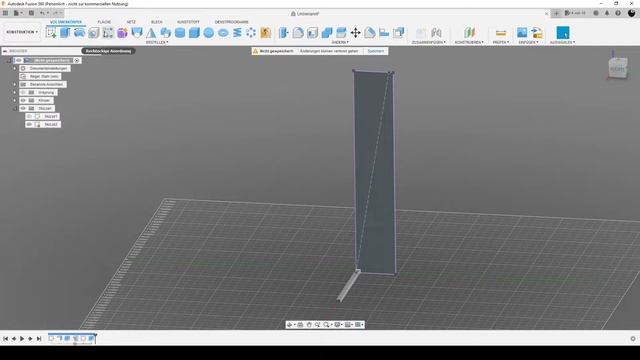640x360 pixels.
Task: Click the ViewCube in viewport corner
Action: coord(617,69)
